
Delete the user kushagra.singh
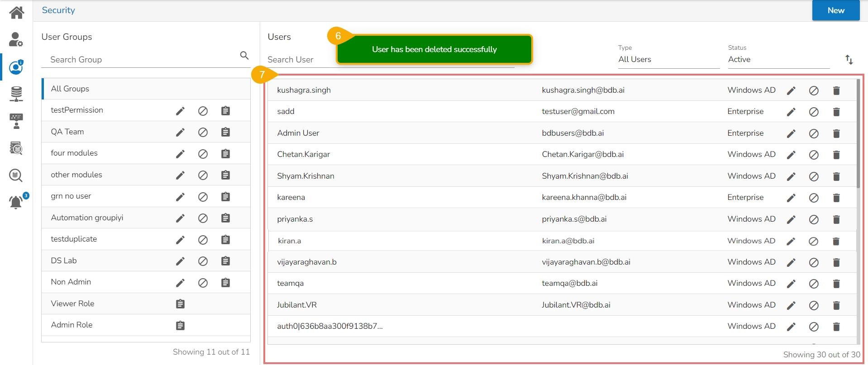[836, 90]
